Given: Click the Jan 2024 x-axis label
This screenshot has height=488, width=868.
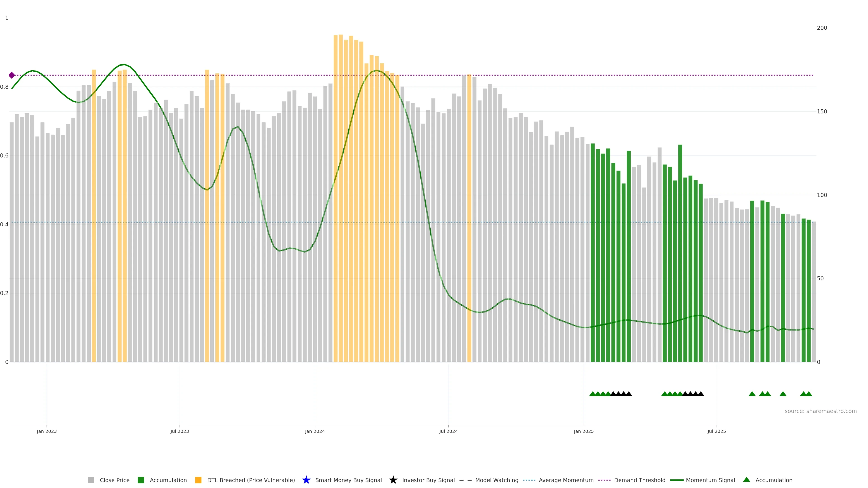Looking at the screenshot, I should tap(315, 431).
